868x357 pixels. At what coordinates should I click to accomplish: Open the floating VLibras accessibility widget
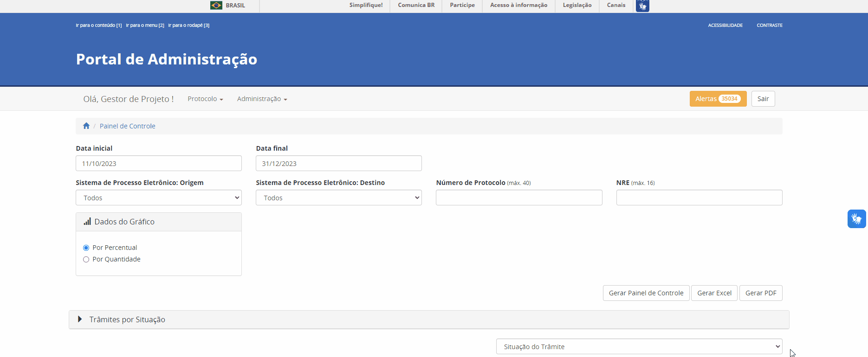click(856, 219)
